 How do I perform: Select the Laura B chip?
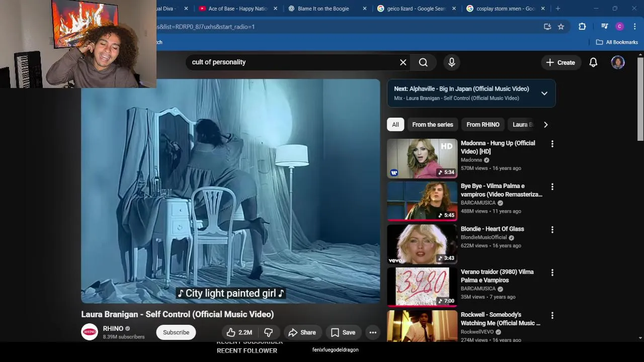(x=522, y=125)
